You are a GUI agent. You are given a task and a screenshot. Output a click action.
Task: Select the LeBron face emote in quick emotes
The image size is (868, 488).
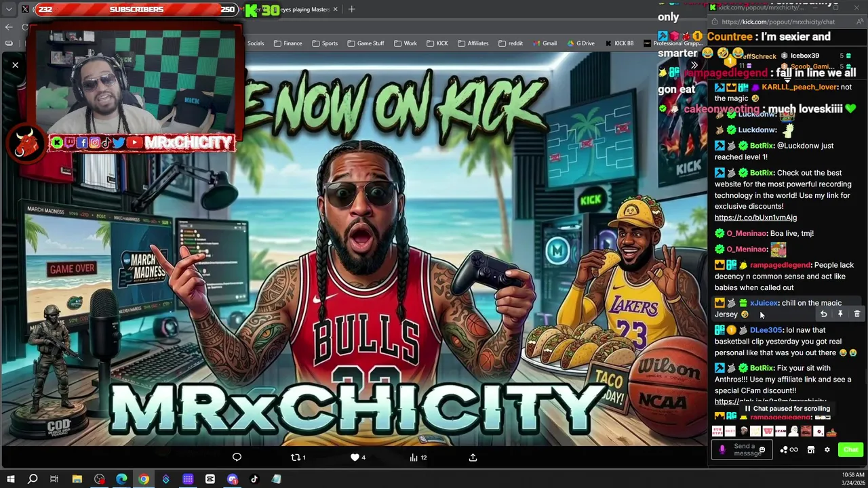pos(744,431)
